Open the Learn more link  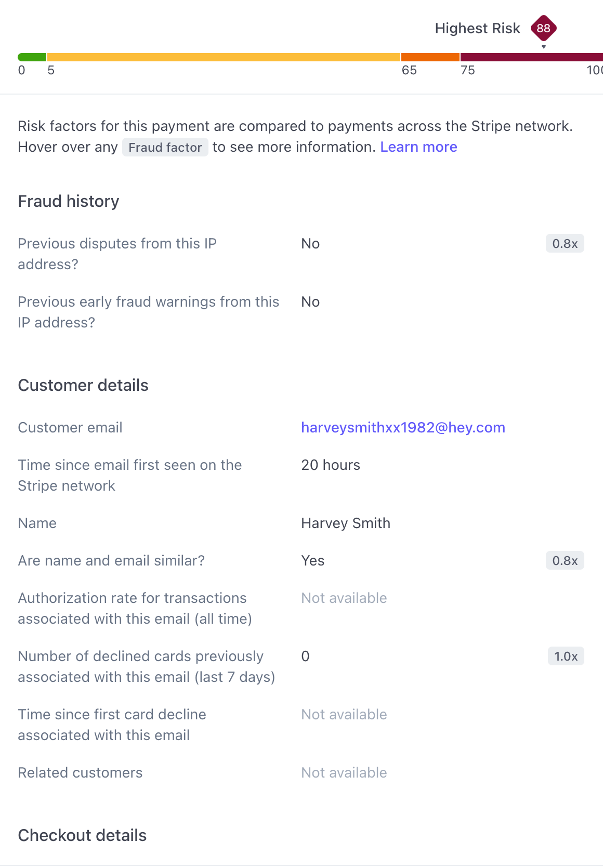pyautogui.click(x=418, y=147)
